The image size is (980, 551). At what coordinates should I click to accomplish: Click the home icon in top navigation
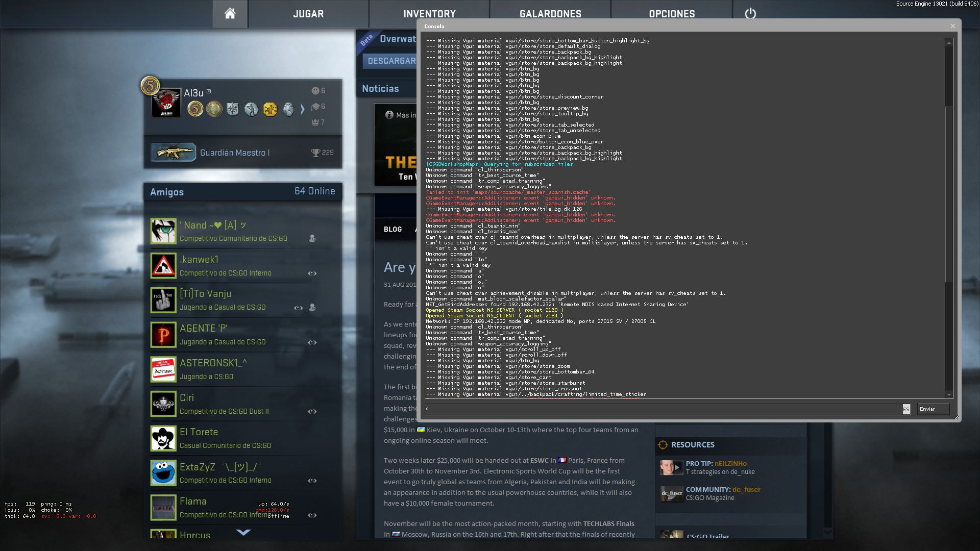230,14
